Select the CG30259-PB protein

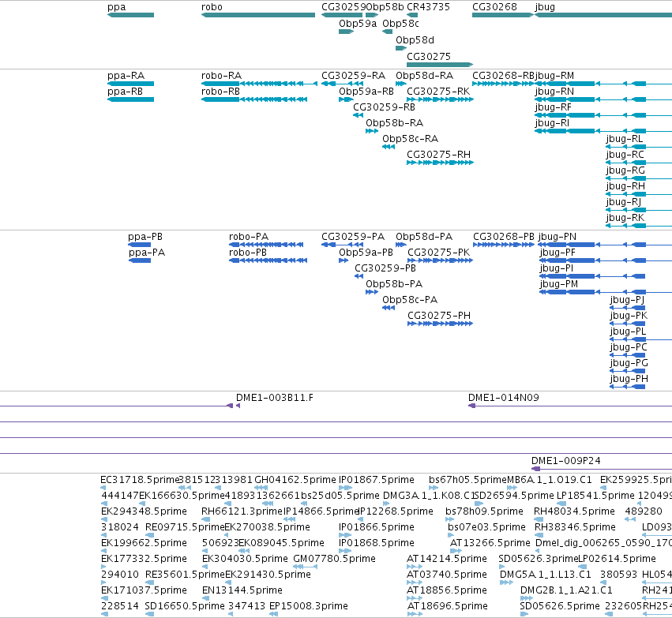(359, 276)
